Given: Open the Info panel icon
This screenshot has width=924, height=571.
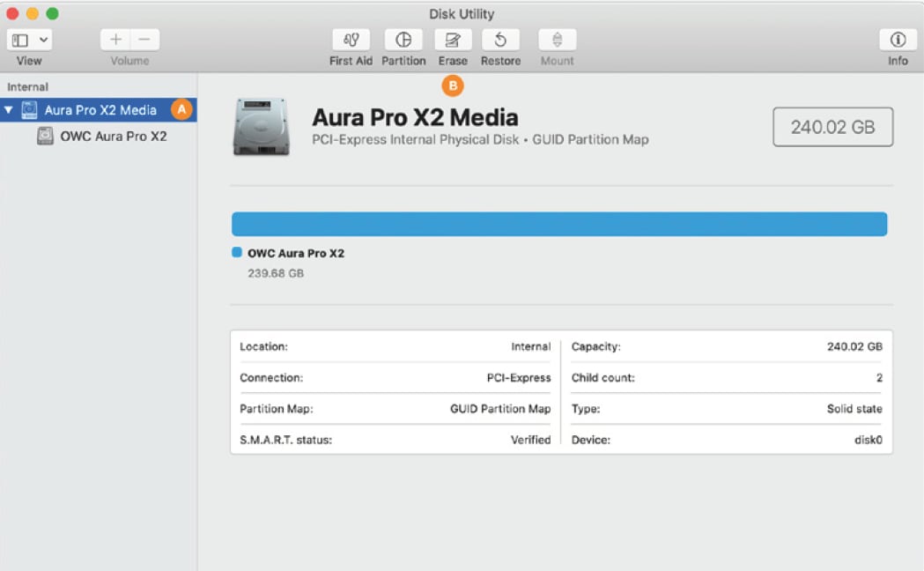Looking at the screenshot, I should [898, 41].
